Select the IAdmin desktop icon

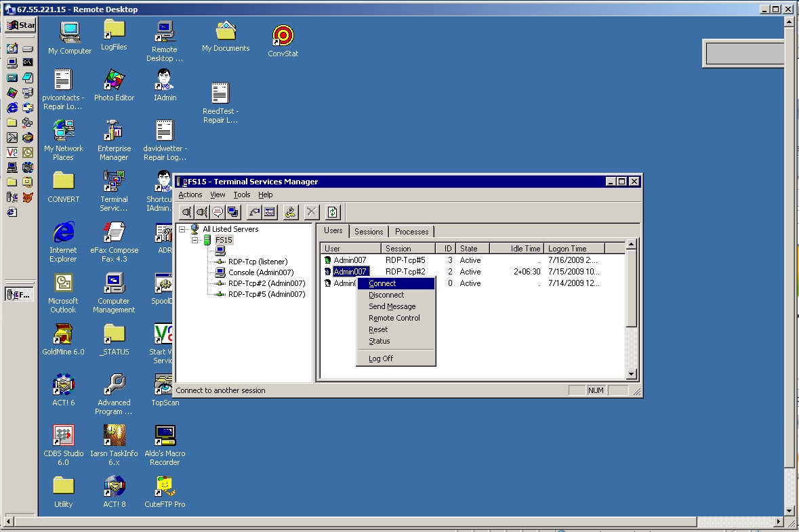coord(165,85)
